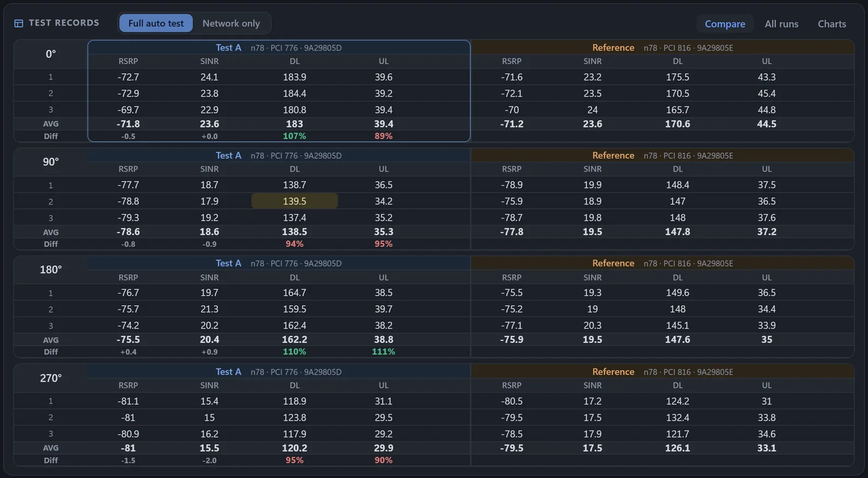Click Reference SINR value 17.9
The height and width of the screenshot is (478, 868).
[x=592, y=434]
